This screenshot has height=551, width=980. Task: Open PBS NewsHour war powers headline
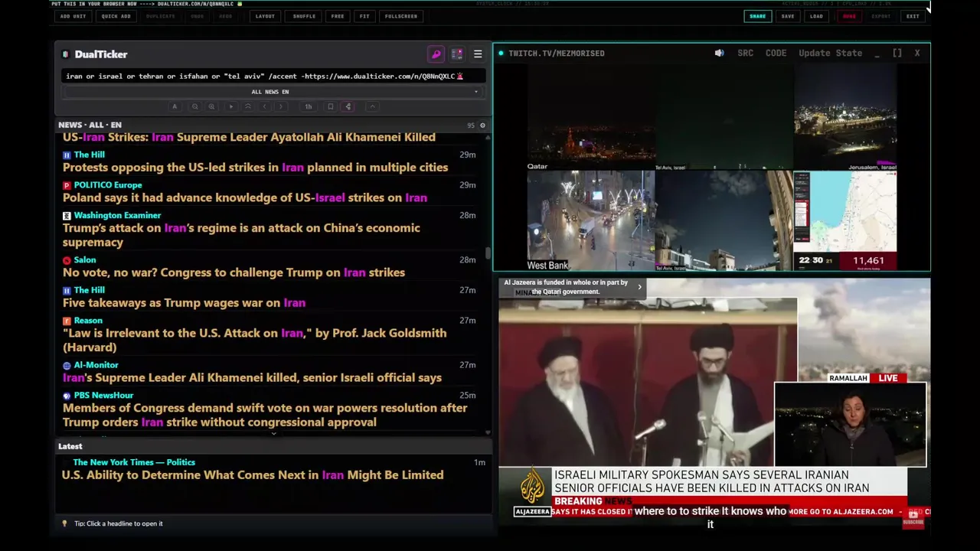coord(265,415)
